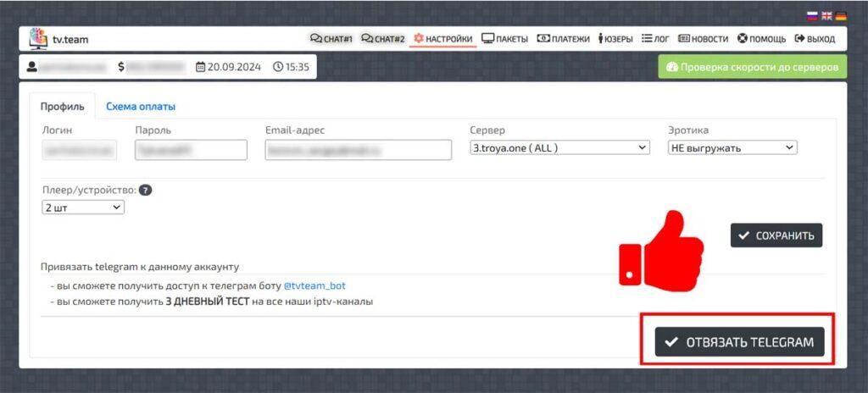Switch to the Схема оплаты tab
This screenshot has height=393, width=868.
pos(141,107)
